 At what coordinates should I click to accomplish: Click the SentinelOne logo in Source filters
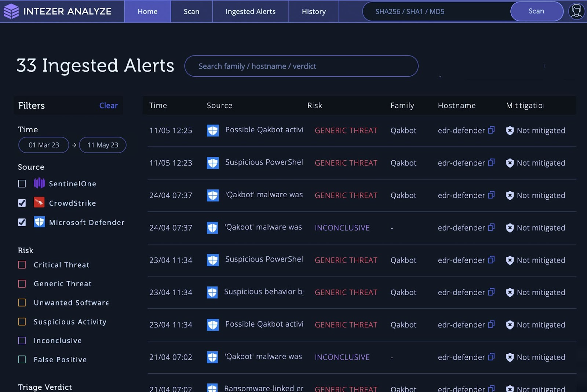point(39,183)
